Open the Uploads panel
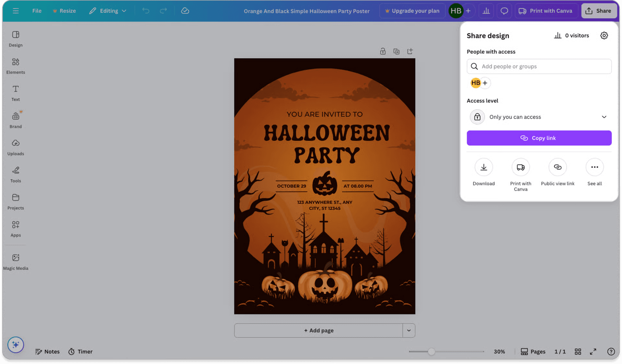This screenshot has height=364, width=622. click(15, 147)
